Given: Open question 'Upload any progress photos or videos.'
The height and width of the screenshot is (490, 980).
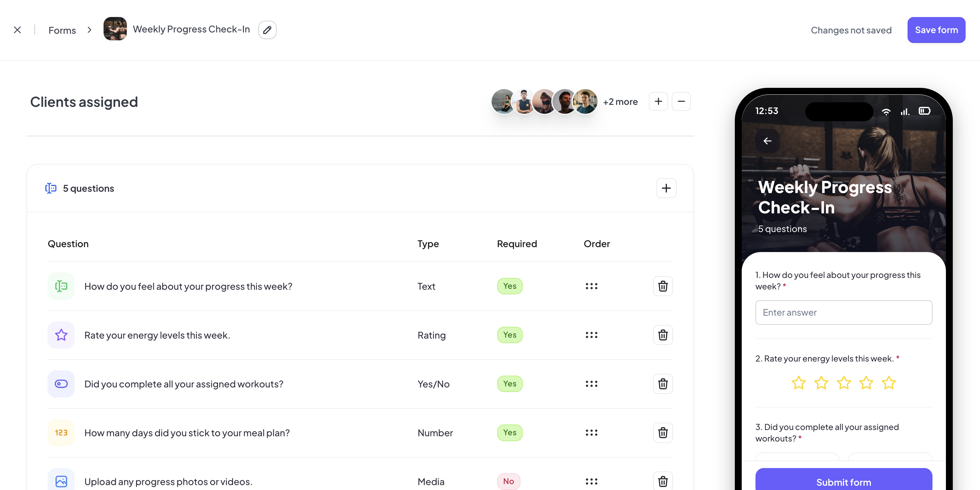Looking at the screenshot, I should [168, 481].
